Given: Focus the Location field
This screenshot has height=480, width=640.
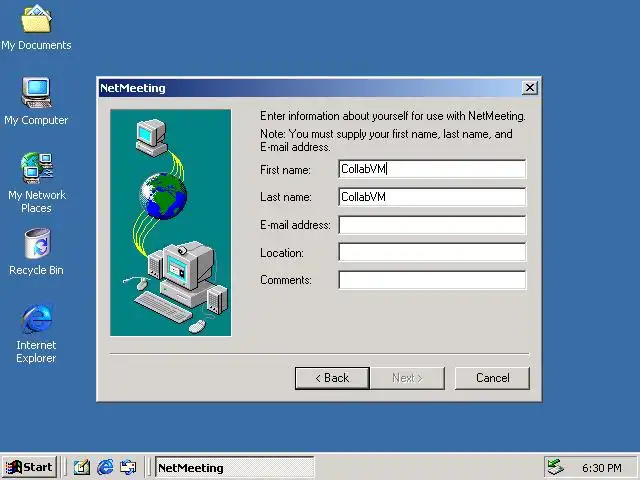Looking at the screenshot, I should click(432, 253).
